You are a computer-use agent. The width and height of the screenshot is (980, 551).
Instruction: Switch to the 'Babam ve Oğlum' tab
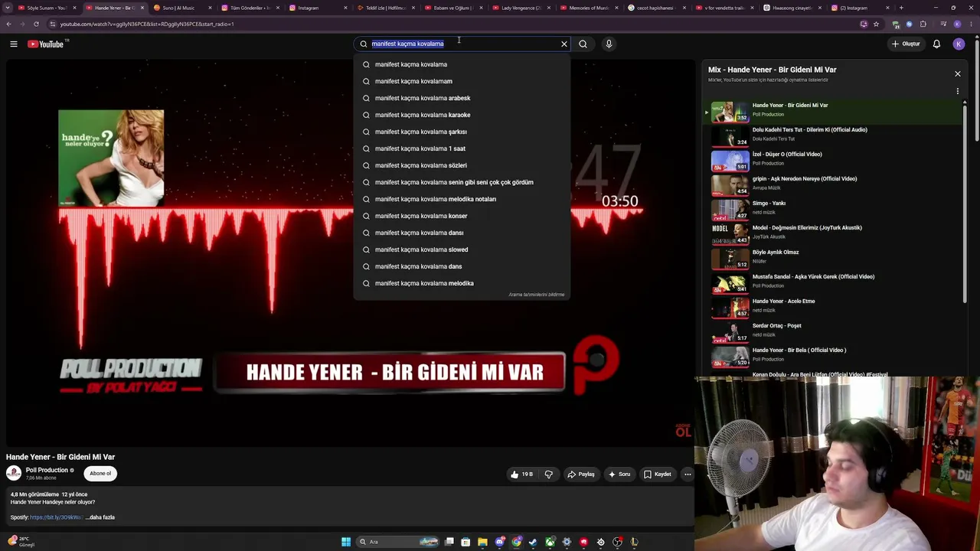click(x=455, y=8)
